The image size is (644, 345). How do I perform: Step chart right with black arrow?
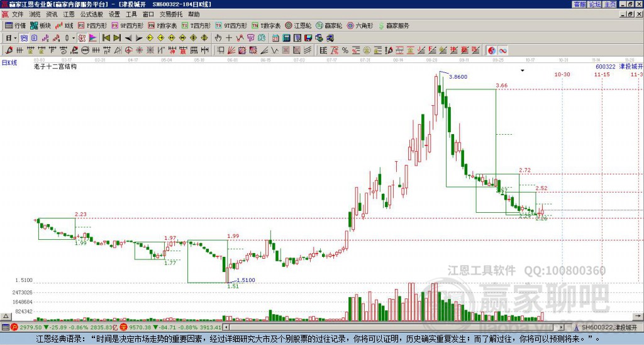coord(139,38)
